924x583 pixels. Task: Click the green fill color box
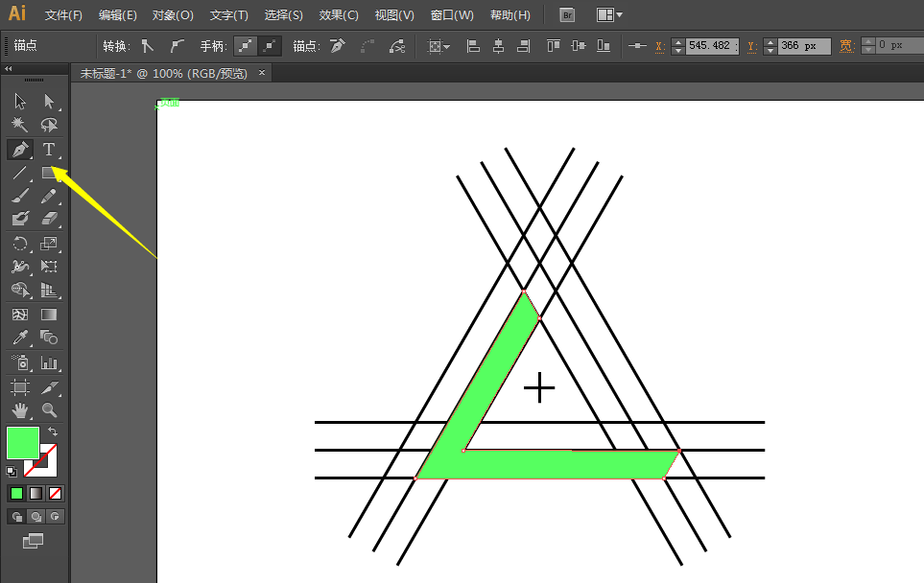pyautogui.click(x=23, y=443)
